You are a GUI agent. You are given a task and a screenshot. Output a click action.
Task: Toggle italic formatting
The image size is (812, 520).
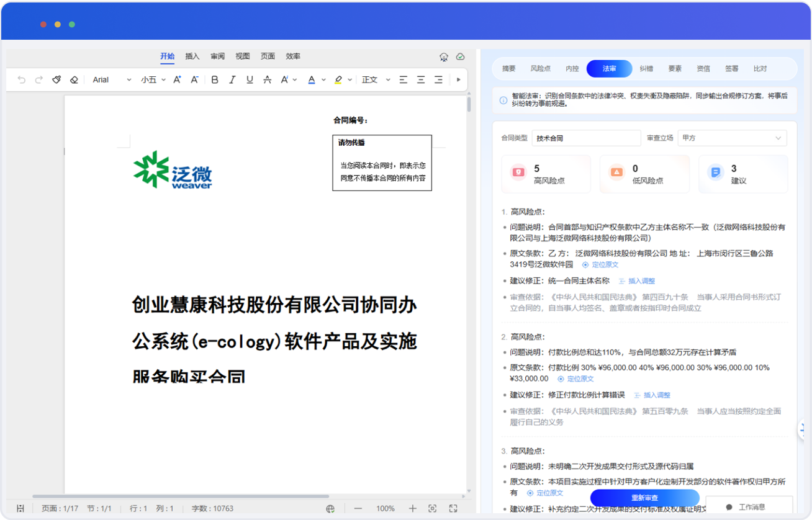pyautogui.click(x=232, y=79)
